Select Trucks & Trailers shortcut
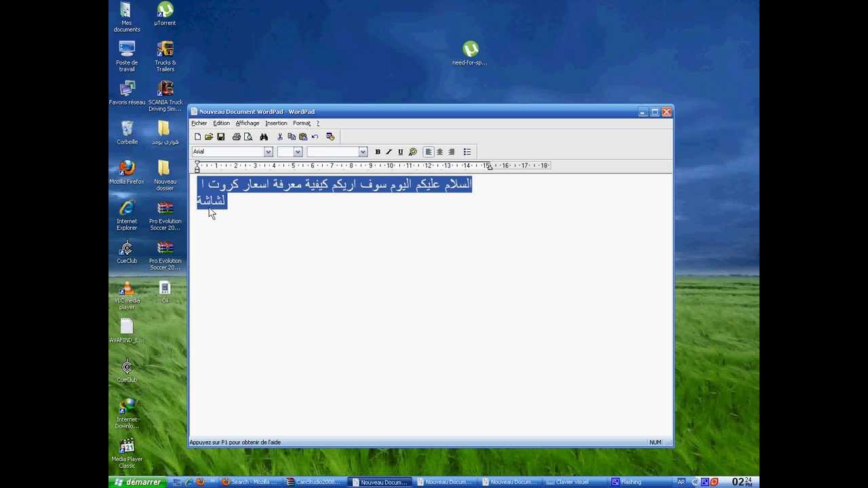 point(165,56)
